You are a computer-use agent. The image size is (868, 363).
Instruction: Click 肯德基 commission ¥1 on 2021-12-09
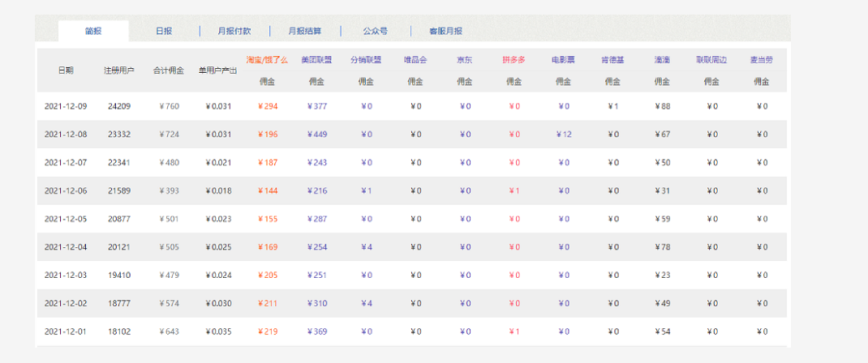click(x=612, y=106)
